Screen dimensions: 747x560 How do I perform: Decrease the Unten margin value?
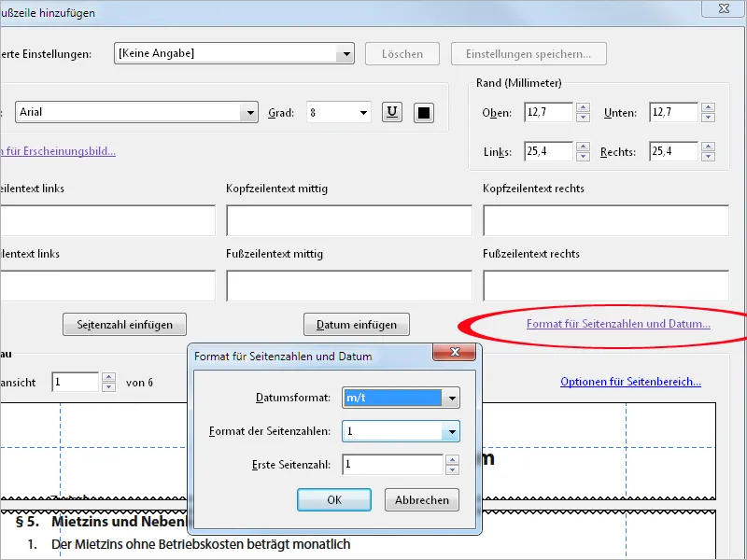tap(708, 118)
